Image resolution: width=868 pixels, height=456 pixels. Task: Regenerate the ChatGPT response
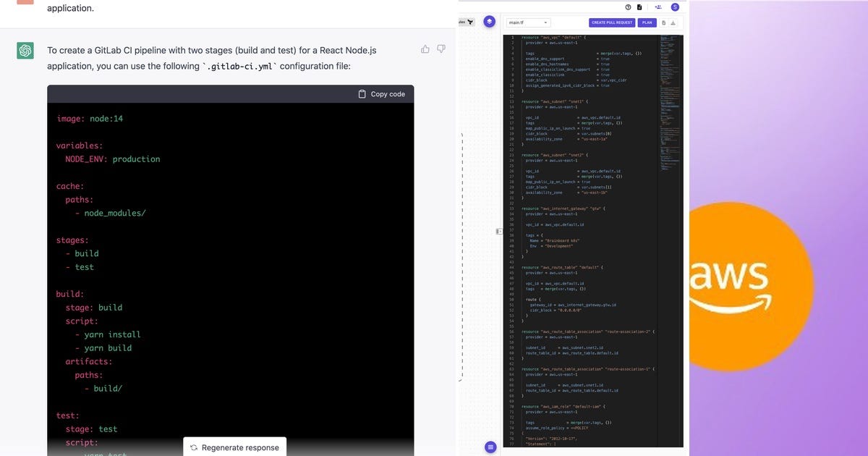[234, 447]
